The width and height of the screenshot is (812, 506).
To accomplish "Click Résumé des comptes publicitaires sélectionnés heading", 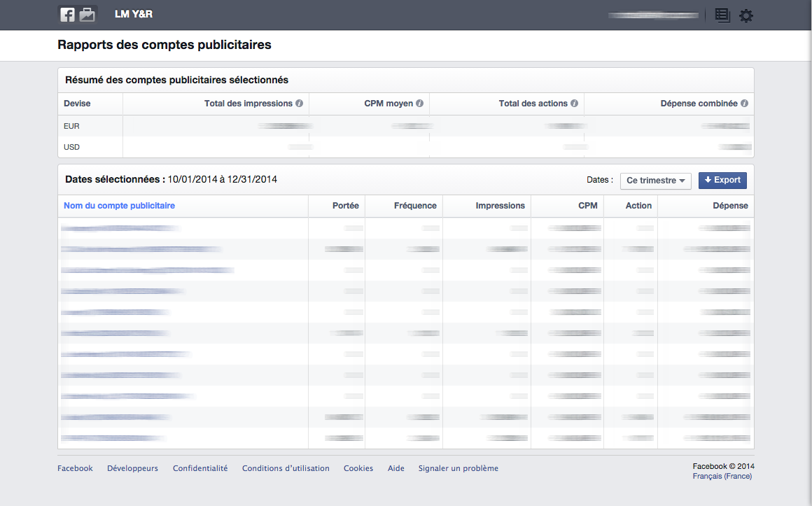I will point(176,80).
